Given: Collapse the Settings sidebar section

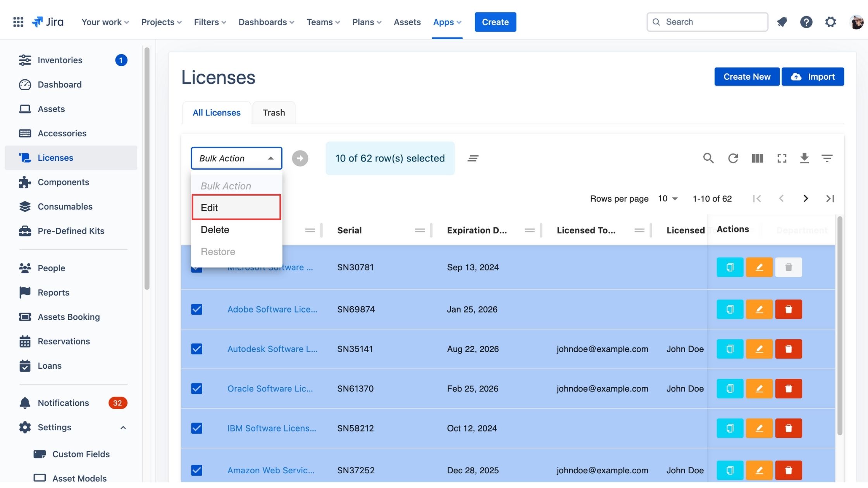Looking at the screenshot, I should click(x=123, y=428).
